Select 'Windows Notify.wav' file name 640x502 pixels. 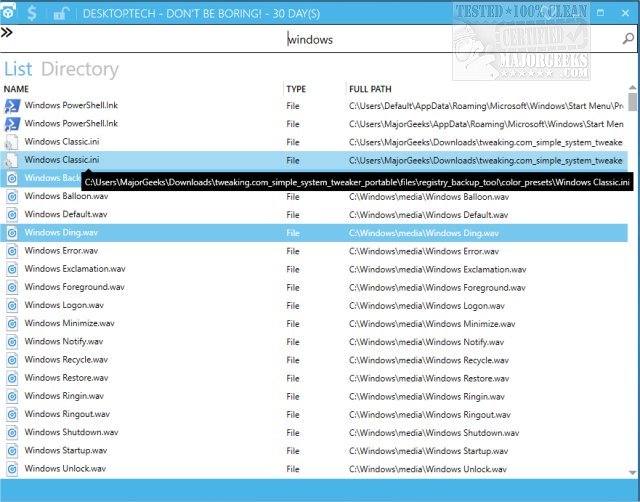pos(64,342)
